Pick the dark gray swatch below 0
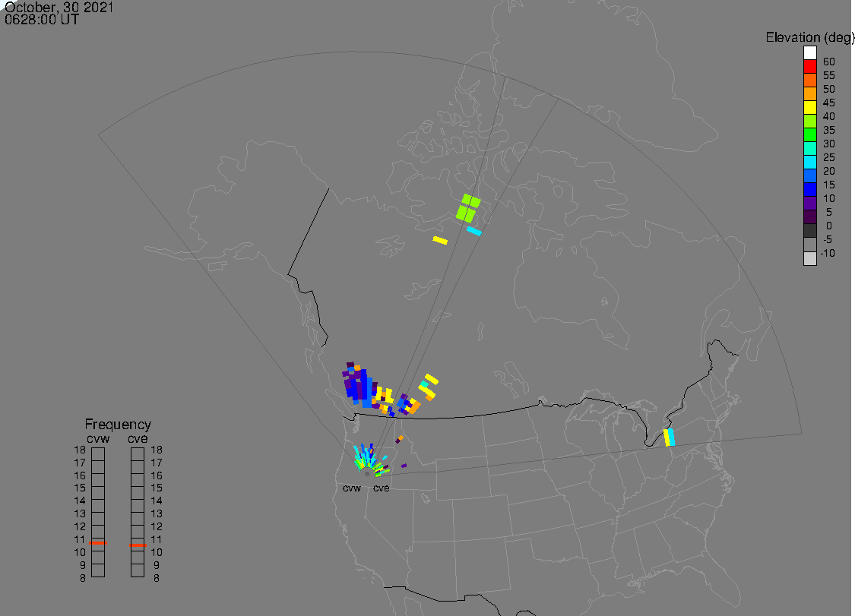The height and width of the screenshot is (616, 855). tap(809, 231)
